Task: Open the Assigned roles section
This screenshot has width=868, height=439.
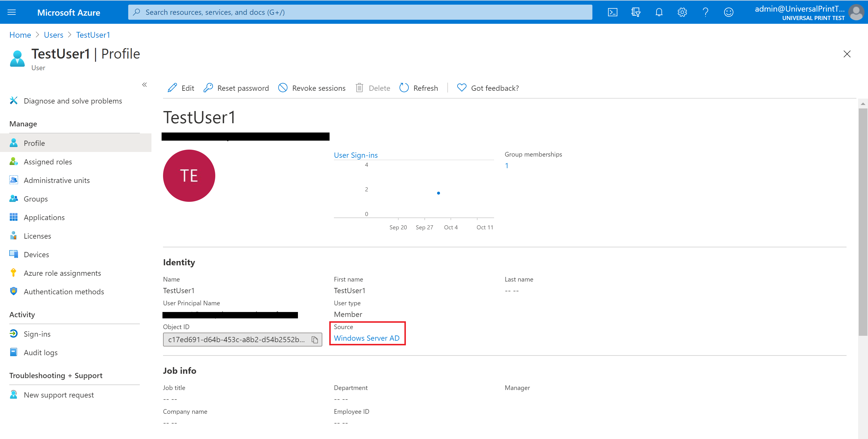Action: pyautogui.click(x=48, y=161)
